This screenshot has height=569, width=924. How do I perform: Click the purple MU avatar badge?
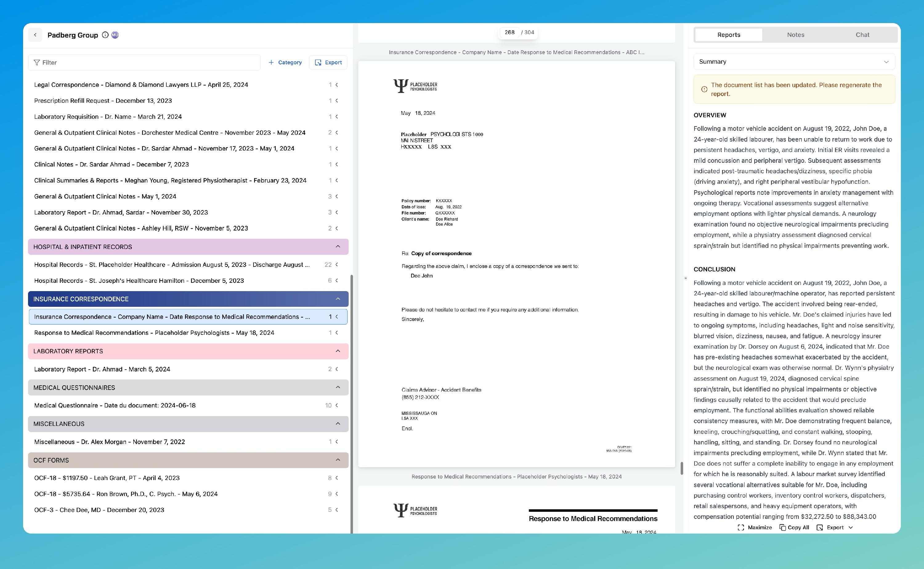pyautogui.click(x=115, y=35)
